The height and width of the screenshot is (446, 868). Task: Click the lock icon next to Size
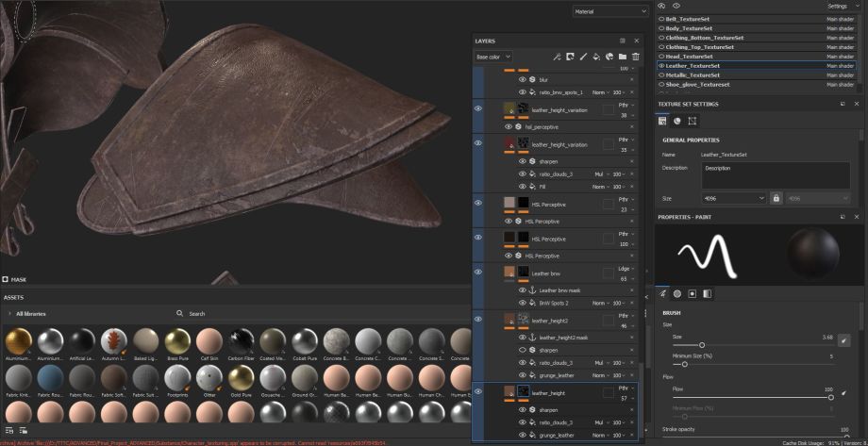tap(776, 198)
